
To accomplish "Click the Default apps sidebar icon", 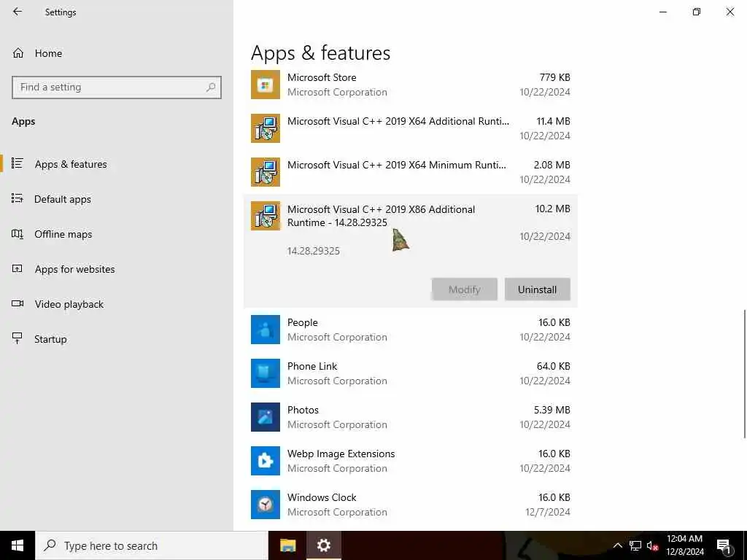I will click(18, 198).
